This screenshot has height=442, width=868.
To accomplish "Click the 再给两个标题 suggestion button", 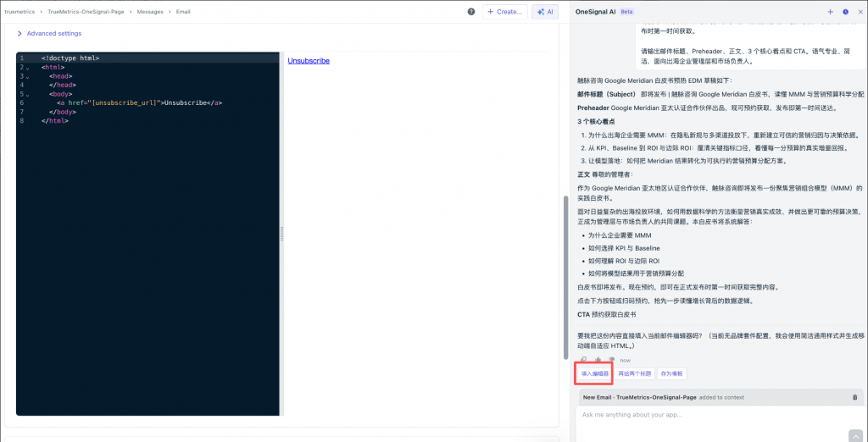I will point(636,374).
